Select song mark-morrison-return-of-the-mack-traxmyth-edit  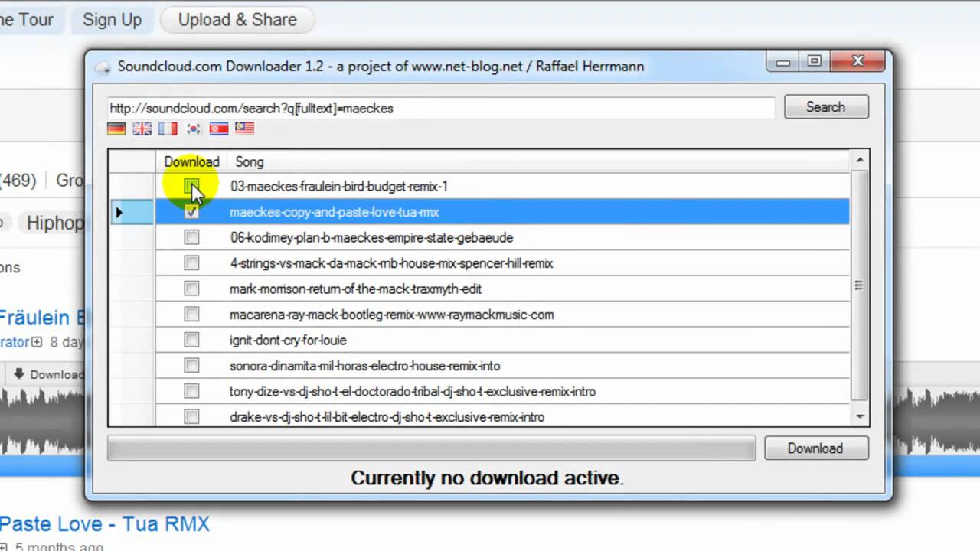pos(355,289)
